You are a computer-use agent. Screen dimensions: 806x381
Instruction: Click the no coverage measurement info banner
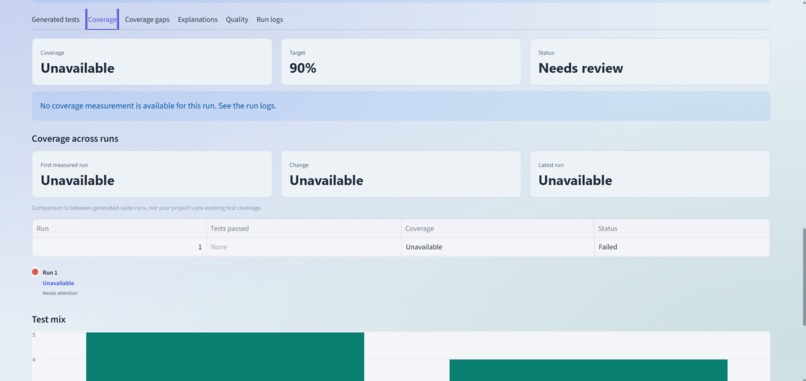(401, 106)
